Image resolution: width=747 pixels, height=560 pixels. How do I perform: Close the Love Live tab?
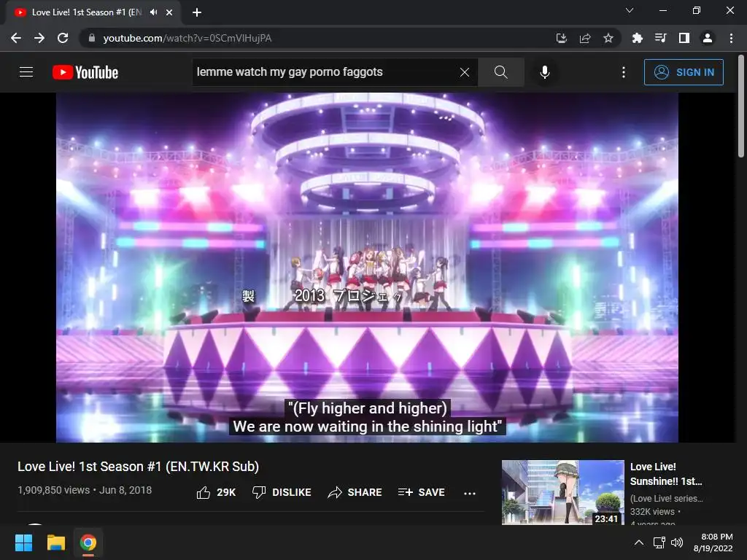pos(169,12)
